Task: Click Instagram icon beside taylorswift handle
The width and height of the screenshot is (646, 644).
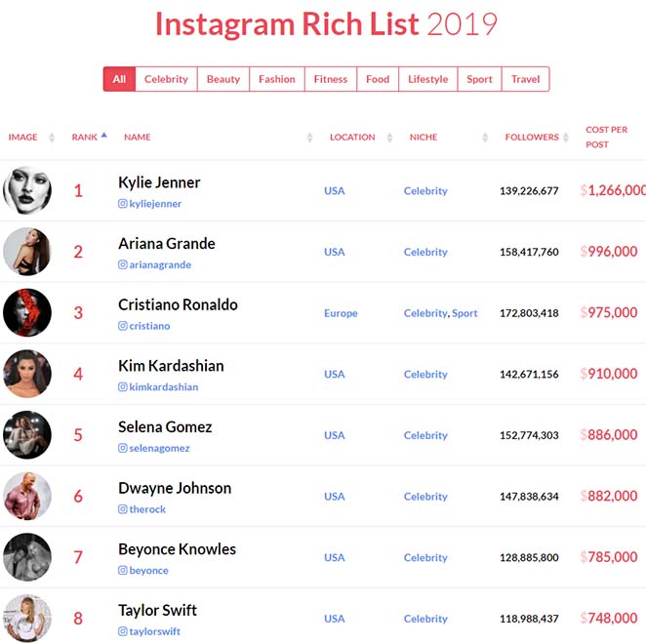Action: 122,631
